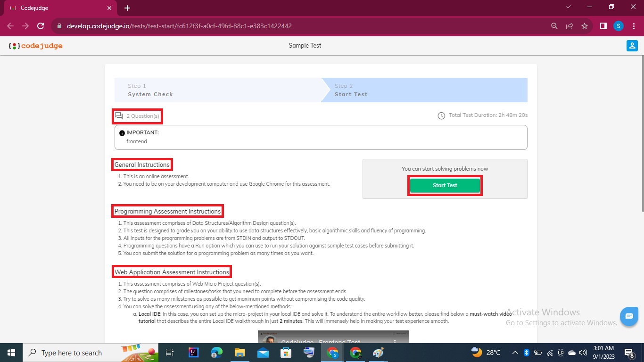Click the codejudge logo

tap(35, 45)
